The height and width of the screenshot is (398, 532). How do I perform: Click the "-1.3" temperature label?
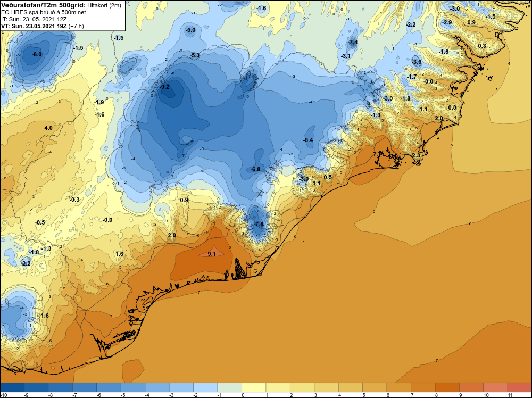click(x=46, y=248)
